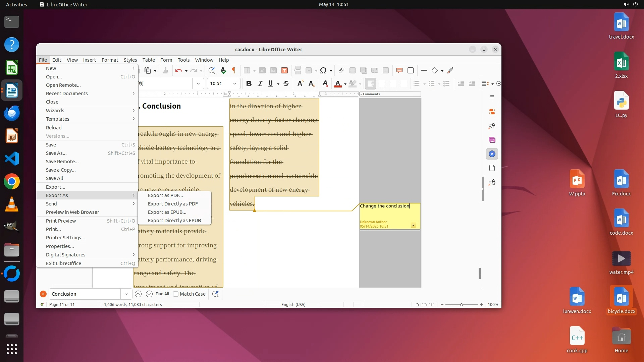
Task: Choose Export as PDF... from submenu
Action: (x=165, y=195)
